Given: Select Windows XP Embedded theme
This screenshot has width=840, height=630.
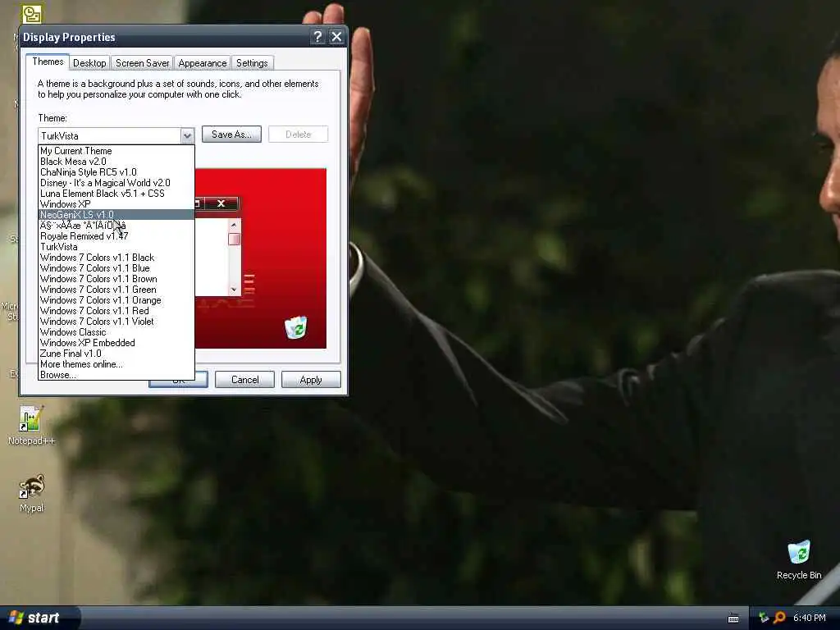Looking at the screenshot, I should (x=116, y=343).
